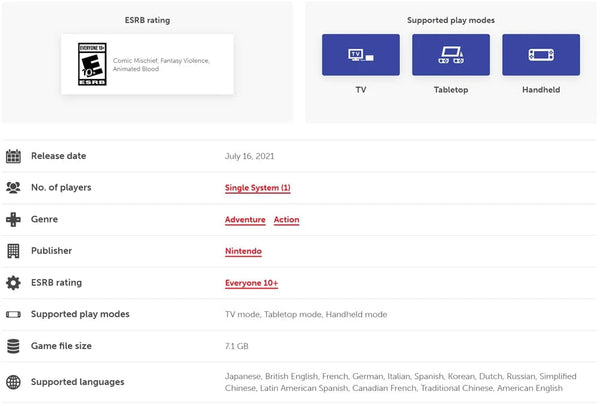The width and height of the screenshot is (600, 406).
Task: Click the database icon beside Game file size
Action: [13, 346]
